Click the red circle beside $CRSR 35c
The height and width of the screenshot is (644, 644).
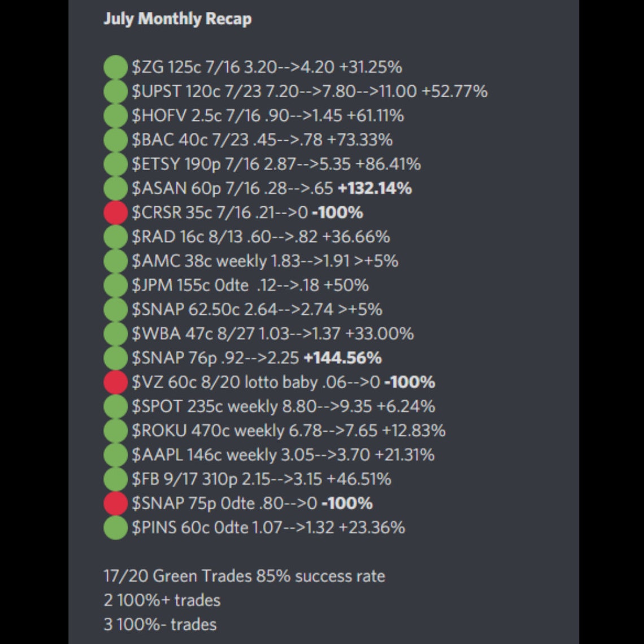115,212
